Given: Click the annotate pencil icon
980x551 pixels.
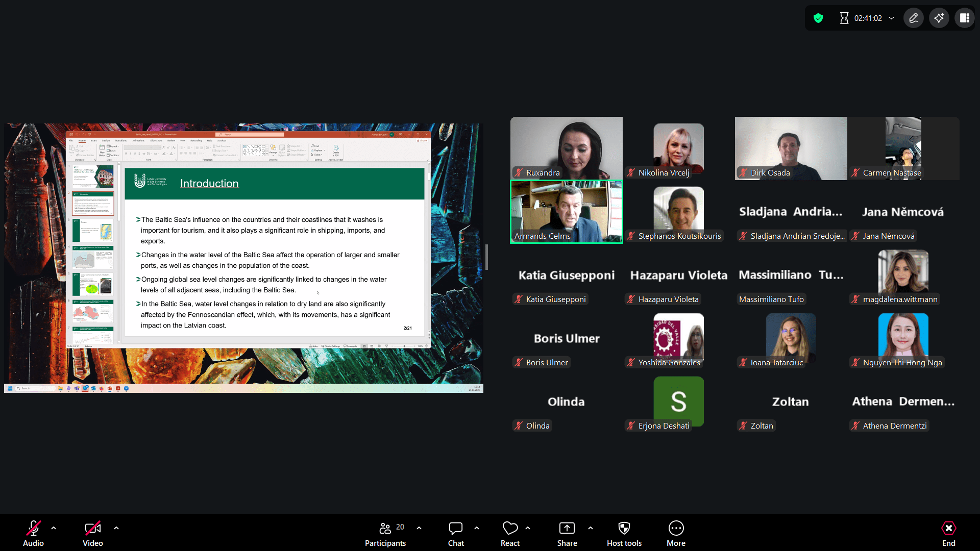Looking at the screenshot, I should pos(914,18).
